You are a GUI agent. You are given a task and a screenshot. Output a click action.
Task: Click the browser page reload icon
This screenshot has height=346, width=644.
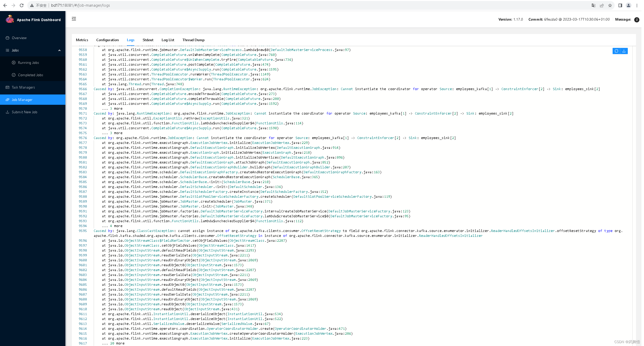tap(22, 5)
